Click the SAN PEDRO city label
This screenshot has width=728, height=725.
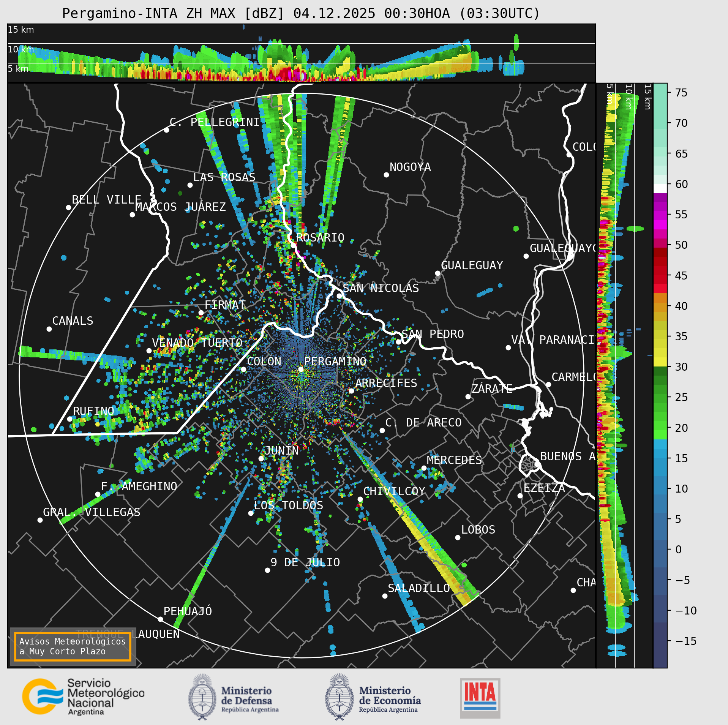point(433,334)
